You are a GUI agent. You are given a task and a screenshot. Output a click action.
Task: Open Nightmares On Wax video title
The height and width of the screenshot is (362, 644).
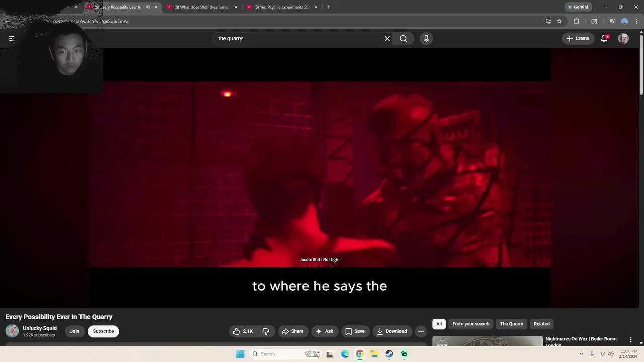(x=582, y=341)
